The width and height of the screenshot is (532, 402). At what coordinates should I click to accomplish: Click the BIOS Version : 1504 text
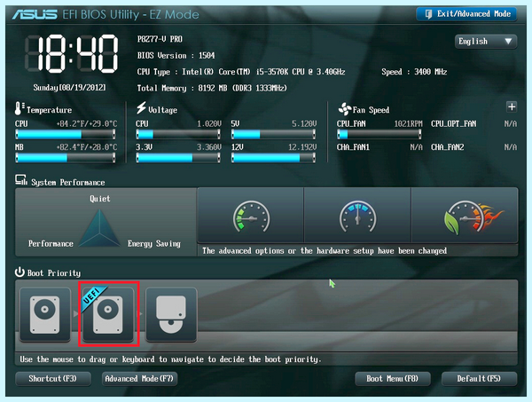click(176, 55)
